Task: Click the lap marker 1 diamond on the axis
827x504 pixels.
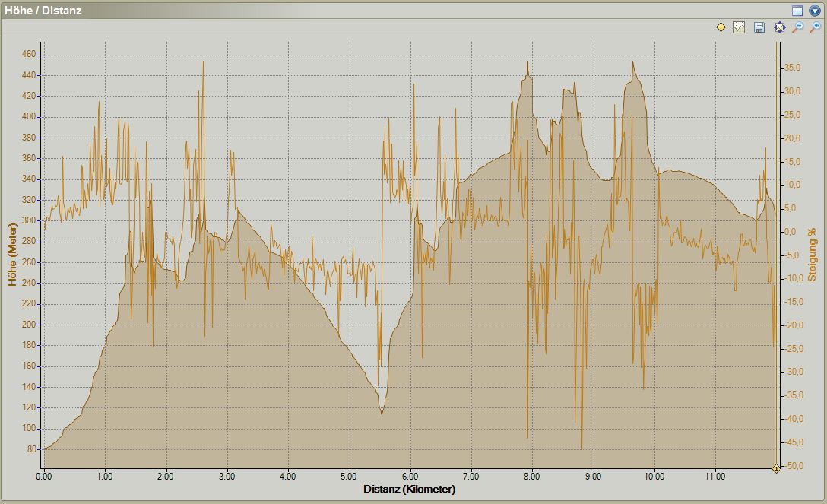Action: (x=776, y=469)
